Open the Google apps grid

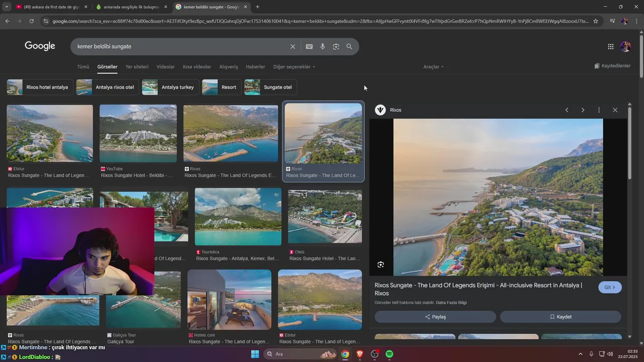(x=611, y=46)
